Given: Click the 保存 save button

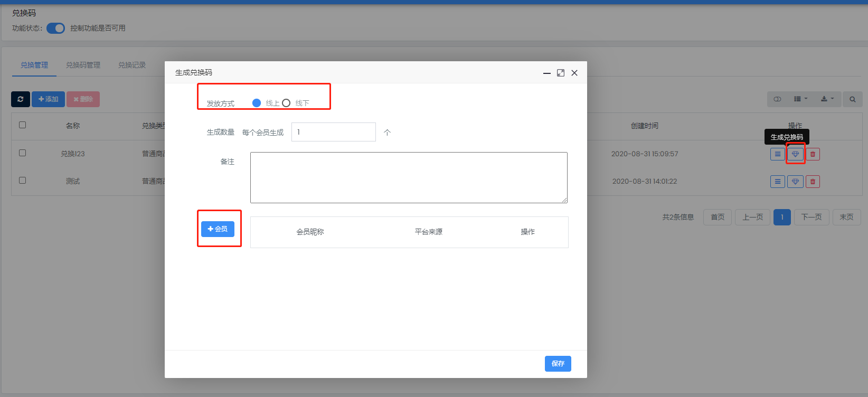Looking at the screenshot, I should pyautogui.click(x=558, y=364).
